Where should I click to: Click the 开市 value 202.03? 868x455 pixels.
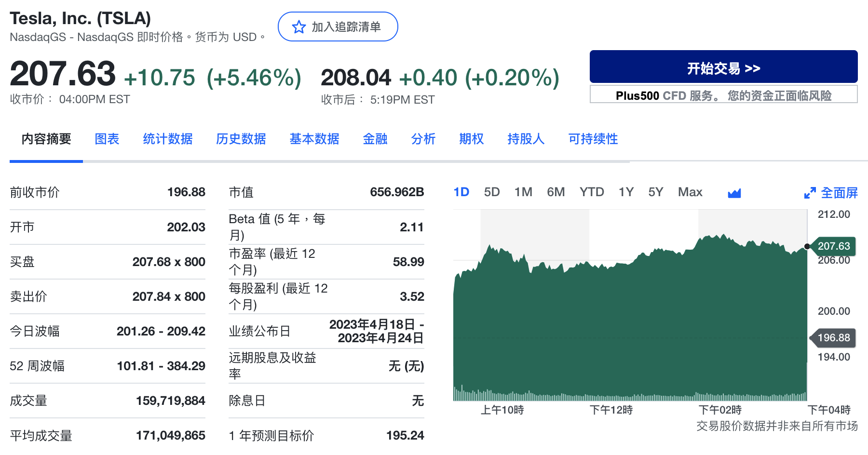pos(186,227)
